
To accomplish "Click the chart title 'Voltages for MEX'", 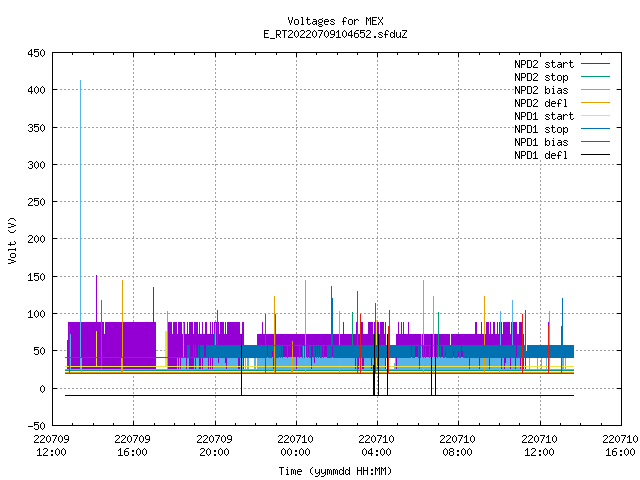I will (335, 21).
